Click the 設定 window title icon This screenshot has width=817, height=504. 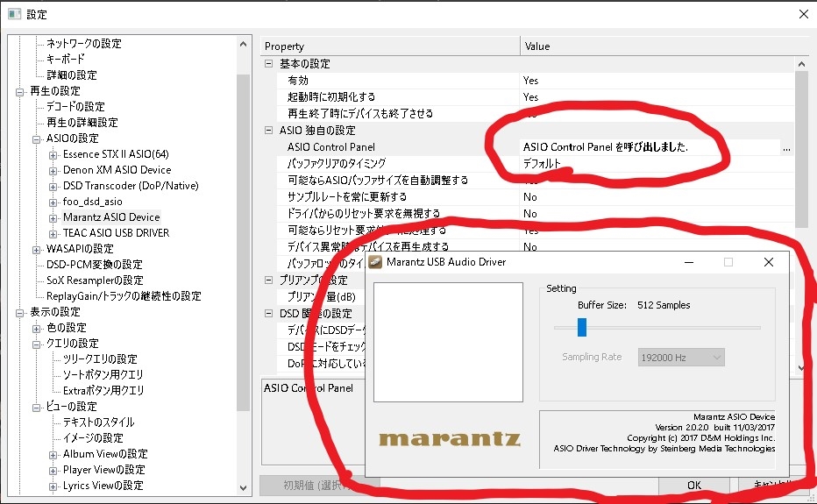(x=14, y=14)
